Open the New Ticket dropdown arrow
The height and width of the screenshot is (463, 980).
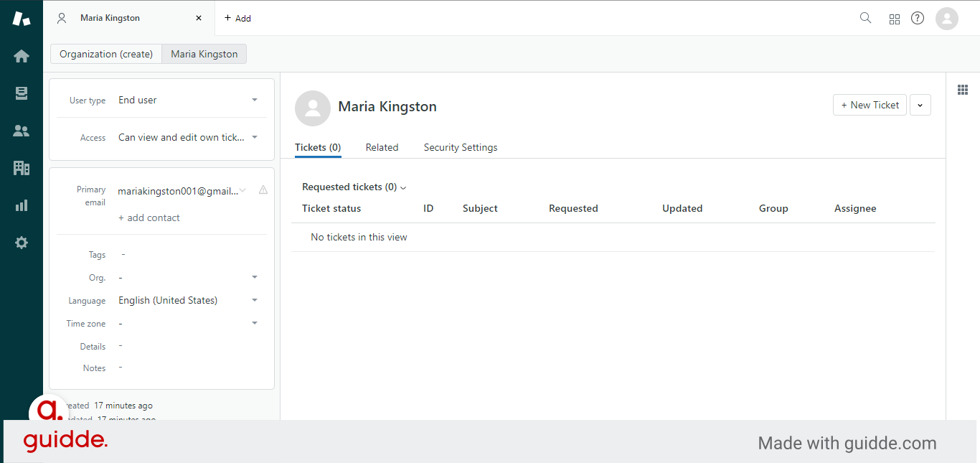point(920,104)
